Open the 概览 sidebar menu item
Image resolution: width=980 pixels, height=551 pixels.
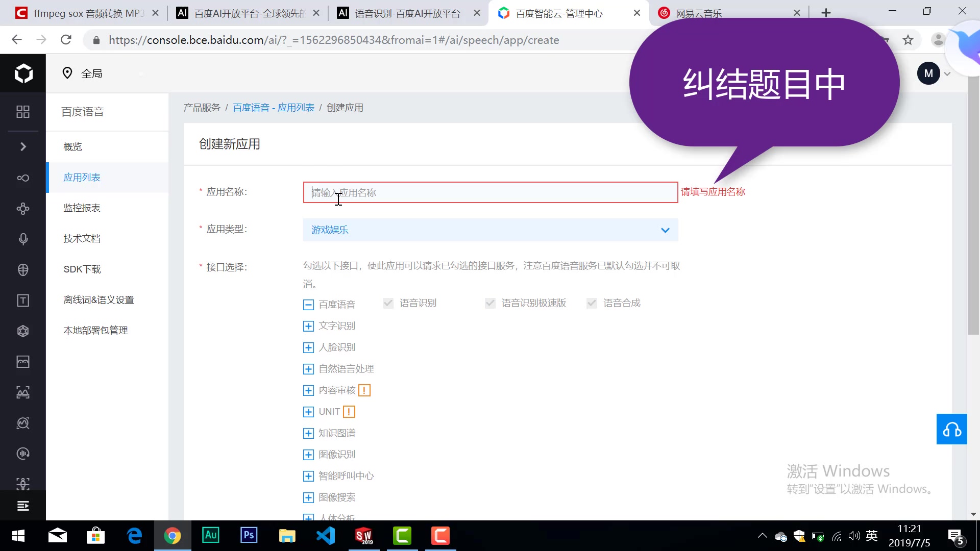point(107,147)
